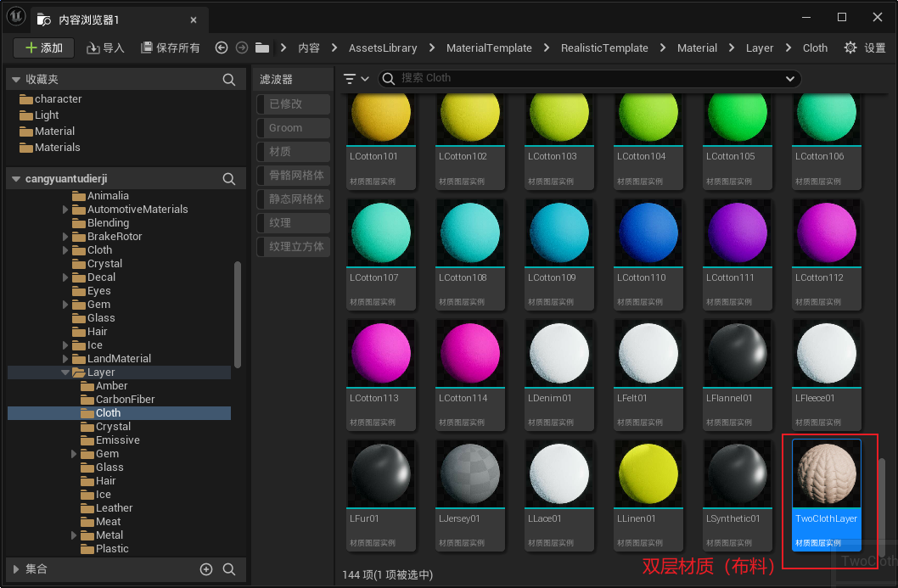Click the 添加 button

[x=44, y=48]
